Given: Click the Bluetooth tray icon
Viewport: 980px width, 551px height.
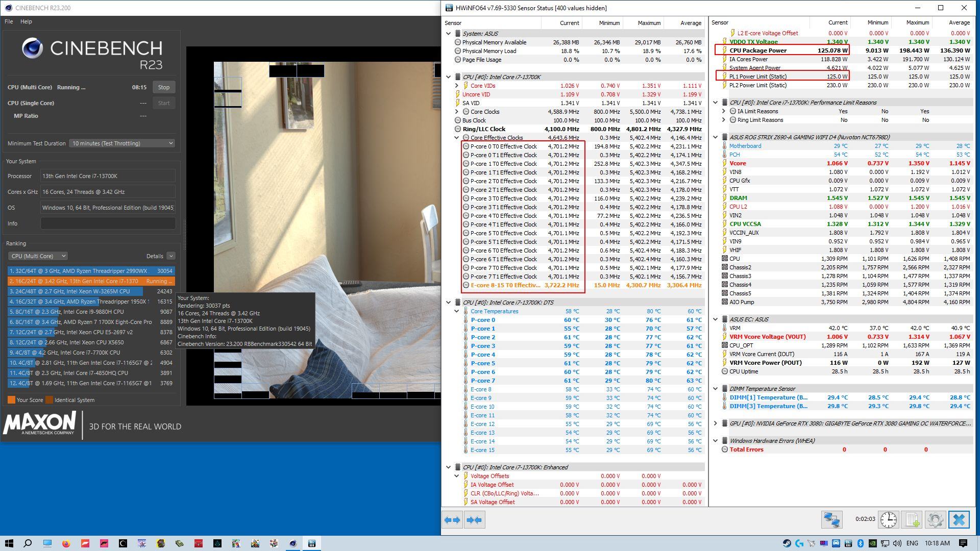Looking at the screenshot, I should pos(860,543).
